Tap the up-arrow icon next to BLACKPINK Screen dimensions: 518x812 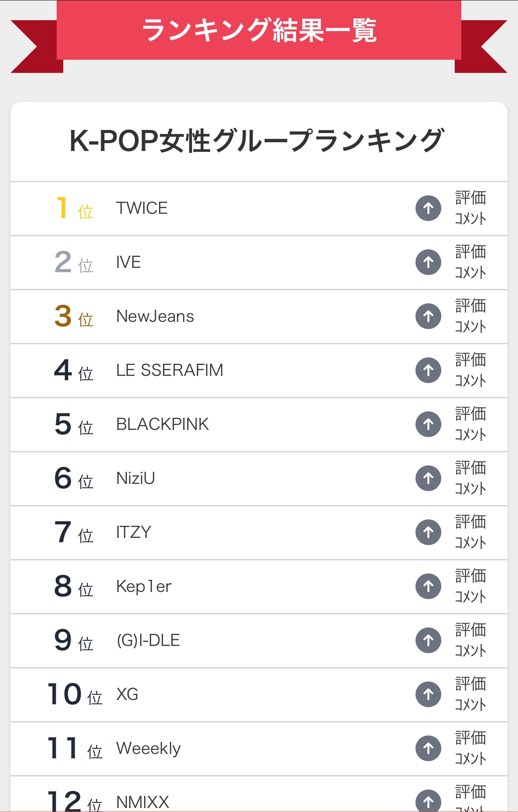tap(428, 424)
